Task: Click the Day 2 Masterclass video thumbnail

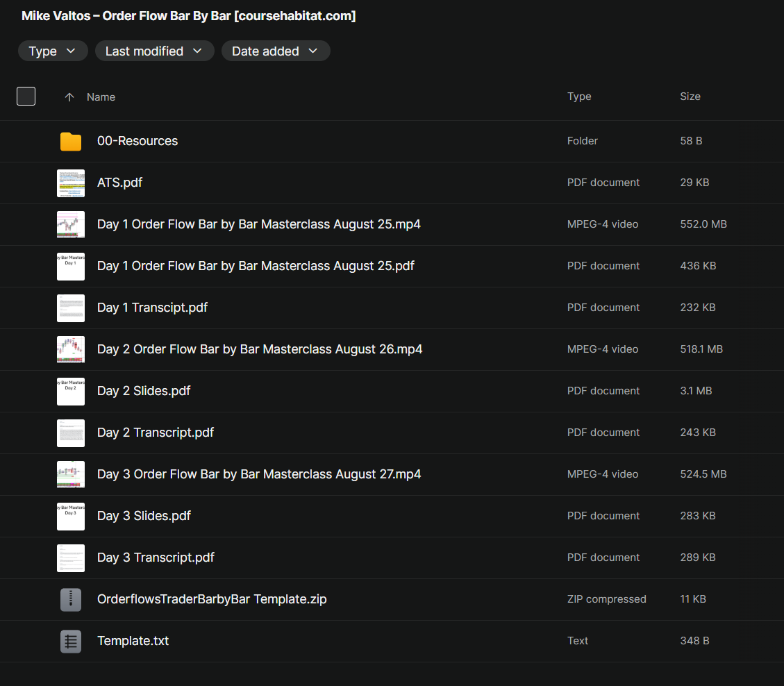Action: [70, 349]
